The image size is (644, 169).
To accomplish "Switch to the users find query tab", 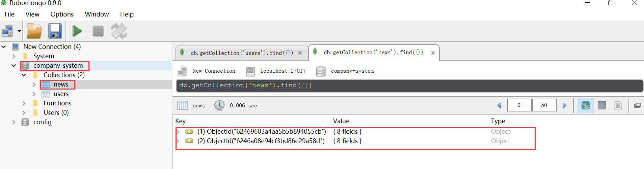I will tap(241, 53).
